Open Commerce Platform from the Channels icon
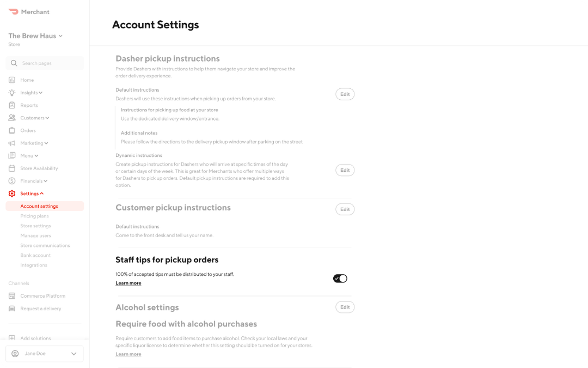The height and width of the screenshot is (368, 588). (x=12, y=295)
